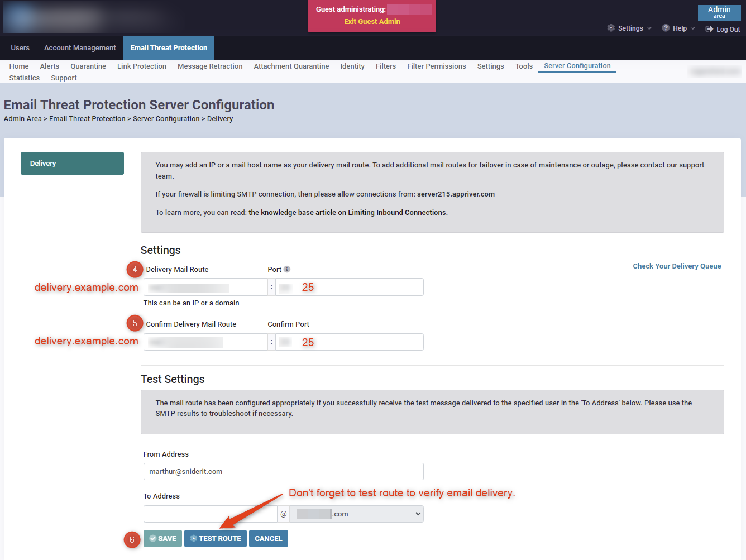Focus the Delivery Mail Route field
Viewport: 746px width, 560px height.
205,287
